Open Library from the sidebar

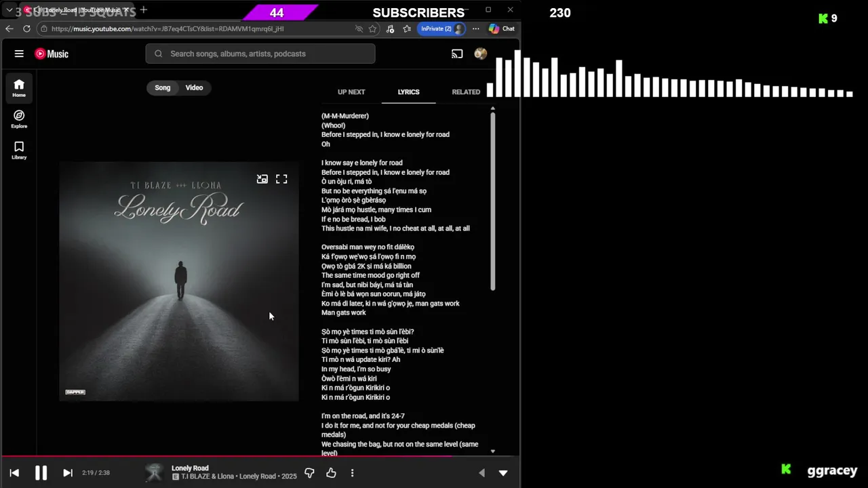[x=19, y=150]
